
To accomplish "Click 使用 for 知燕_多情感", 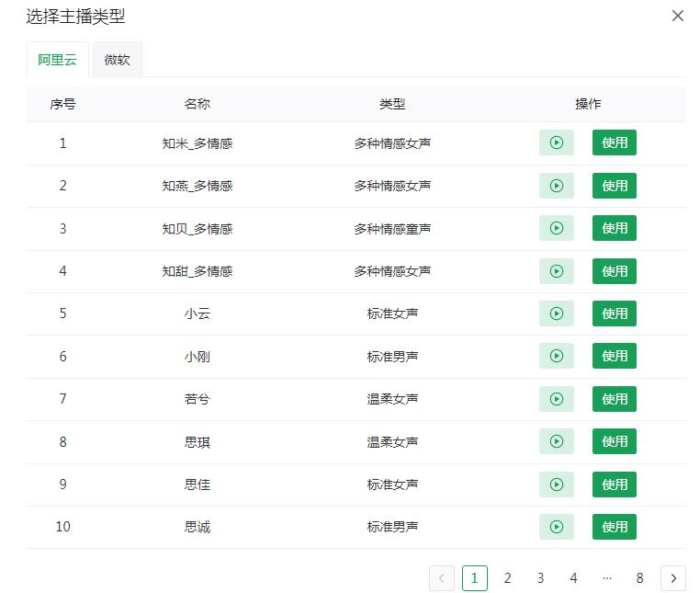I will [615, 186].
